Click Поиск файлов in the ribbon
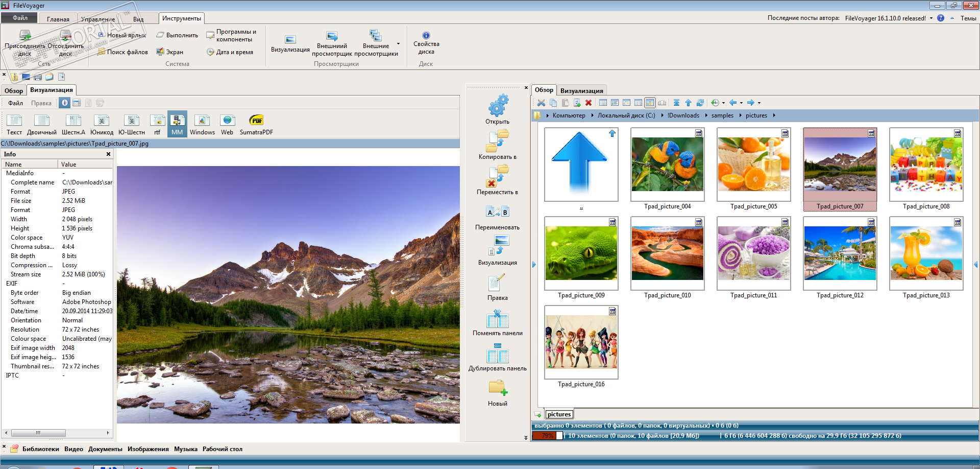 [x=122, y=52]
